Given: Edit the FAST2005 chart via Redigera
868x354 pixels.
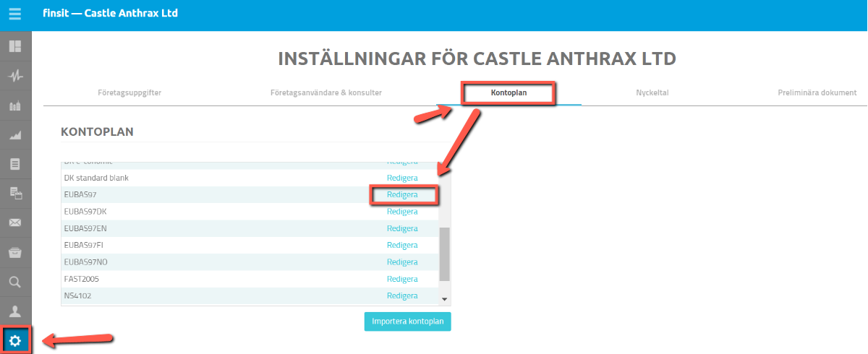Looking at the screenshot, I should pos(402,279).
